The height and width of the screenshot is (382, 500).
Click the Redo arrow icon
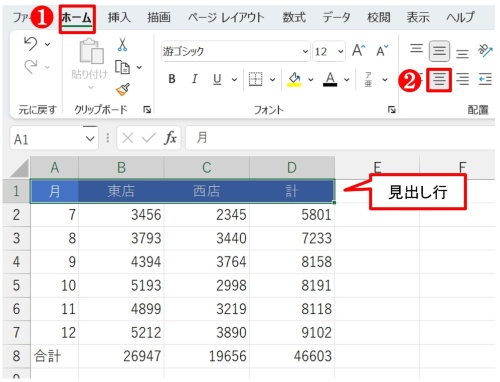tap(30, 67)
